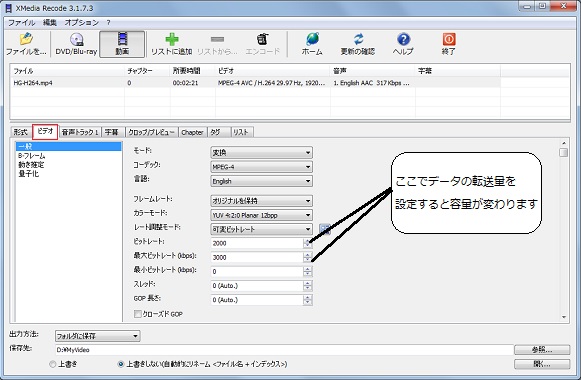Click the リストから remove minus icon
The height and width of the screenshot is (380, 581).
tap(217, 39)
